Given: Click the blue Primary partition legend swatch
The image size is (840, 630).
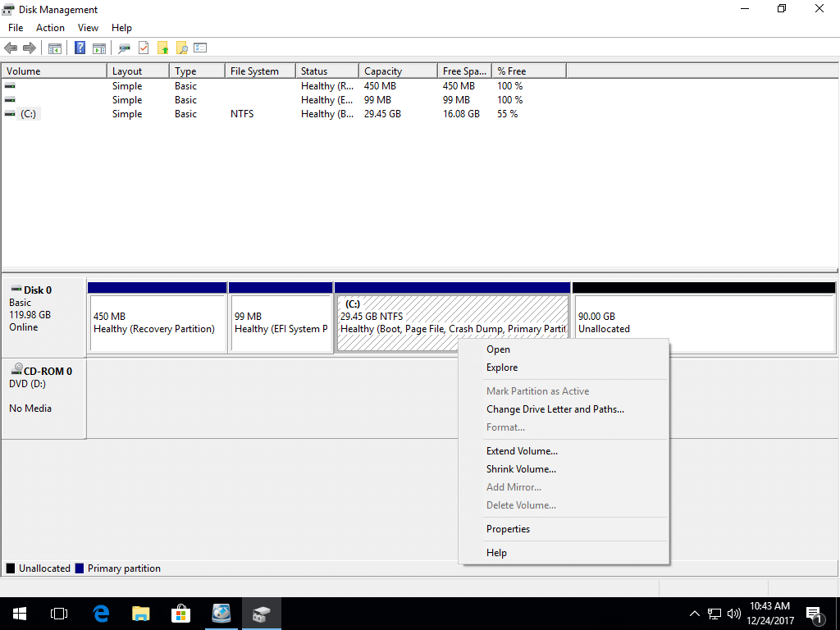Looking at the screenshot, I should [80, 568].
